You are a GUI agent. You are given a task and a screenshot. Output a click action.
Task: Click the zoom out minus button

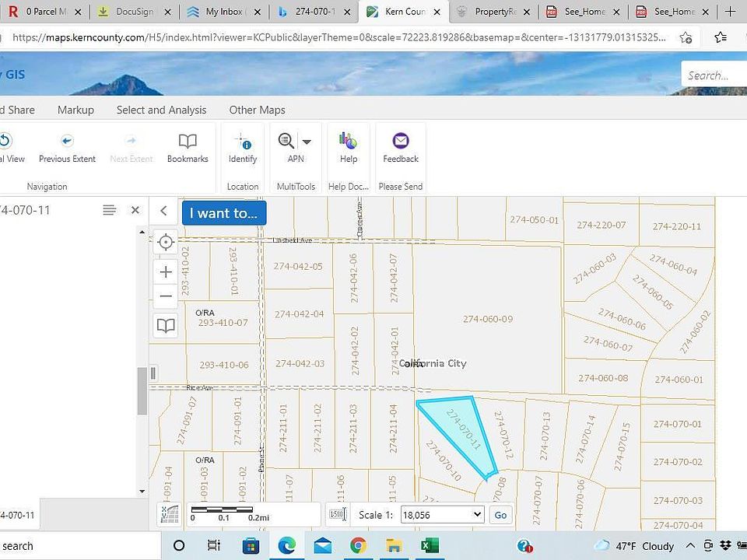tap(165, 296)
